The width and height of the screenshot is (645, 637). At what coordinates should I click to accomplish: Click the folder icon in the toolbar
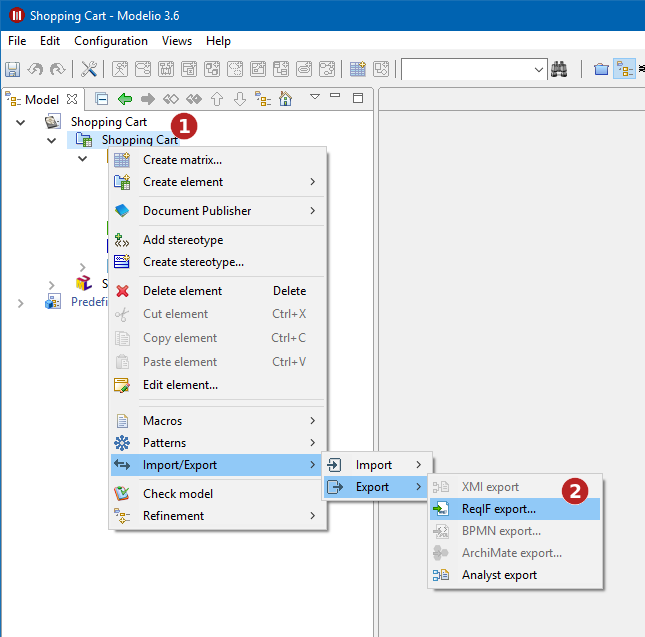click(x=601, y=69)
